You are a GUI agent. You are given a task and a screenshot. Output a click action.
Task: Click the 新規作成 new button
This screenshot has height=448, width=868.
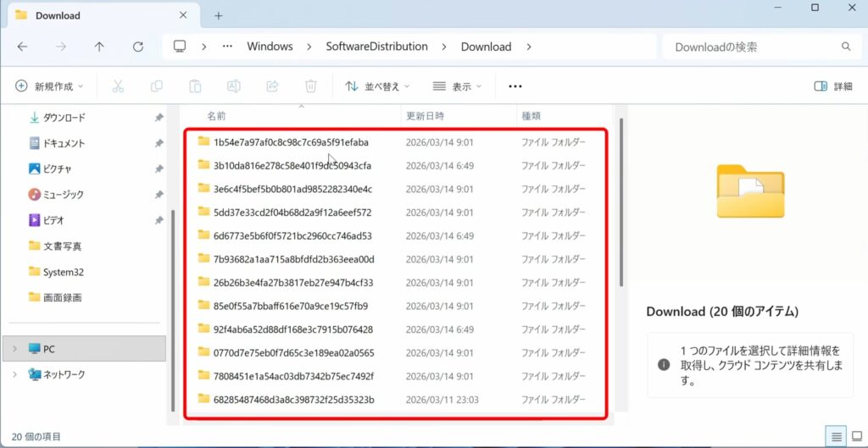(51, 86)
